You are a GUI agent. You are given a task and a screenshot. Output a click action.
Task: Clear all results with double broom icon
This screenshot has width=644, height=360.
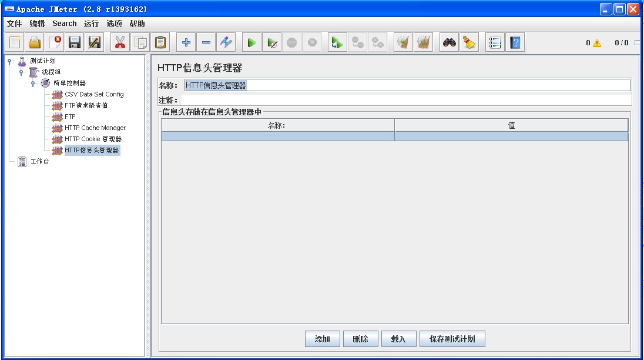click(x=424, y=42)
